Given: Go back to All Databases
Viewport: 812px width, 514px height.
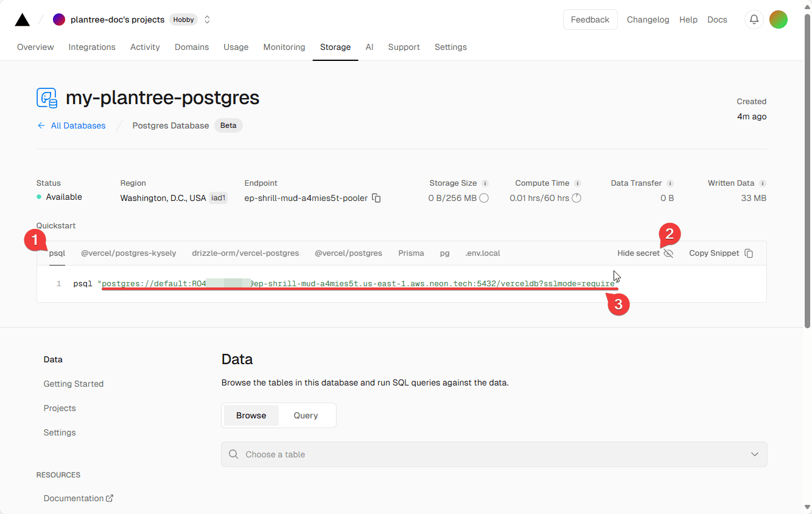Looking at the screenshot, I should tap(71, 125).
